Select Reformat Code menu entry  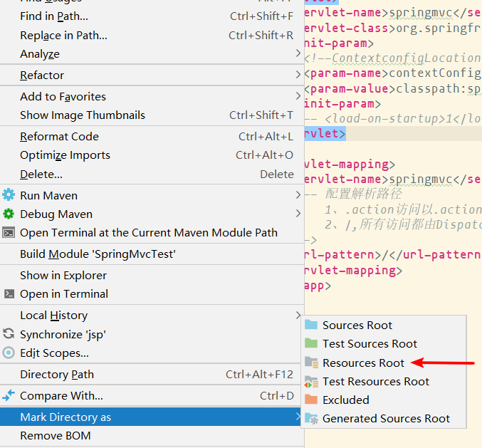click(x=59, y=136)
